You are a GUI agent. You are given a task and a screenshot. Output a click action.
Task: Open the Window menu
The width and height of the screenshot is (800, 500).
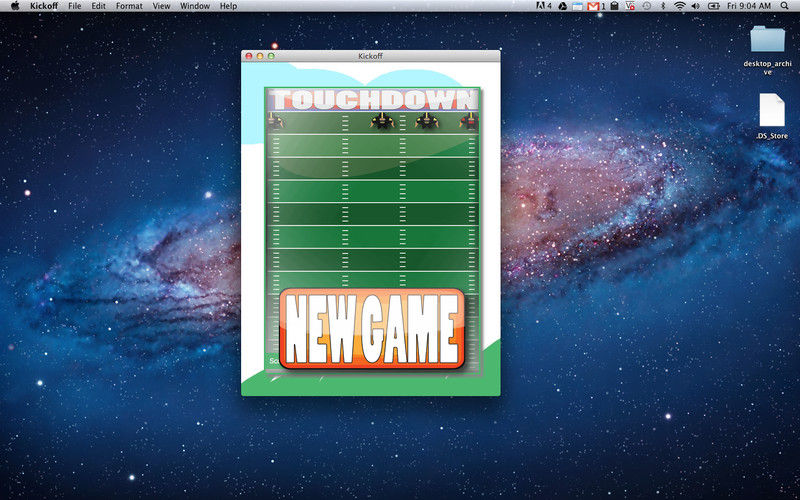click(195, 6)
